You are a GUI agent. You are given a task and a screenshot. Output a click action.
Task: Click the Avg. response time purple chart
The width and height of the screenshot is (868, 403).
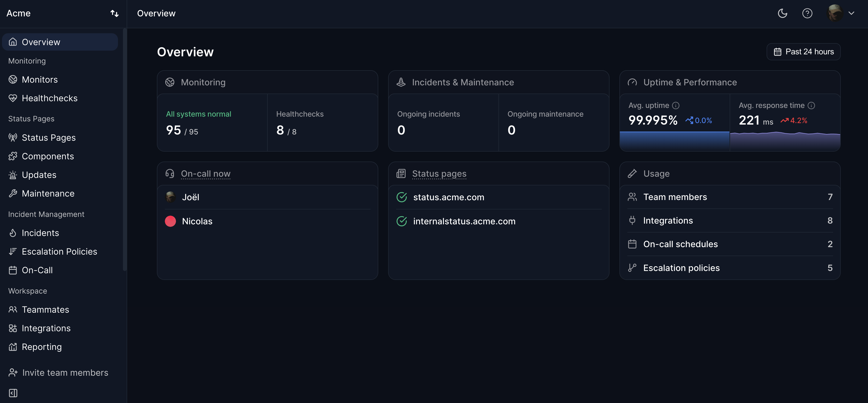[x=785, y=141]
